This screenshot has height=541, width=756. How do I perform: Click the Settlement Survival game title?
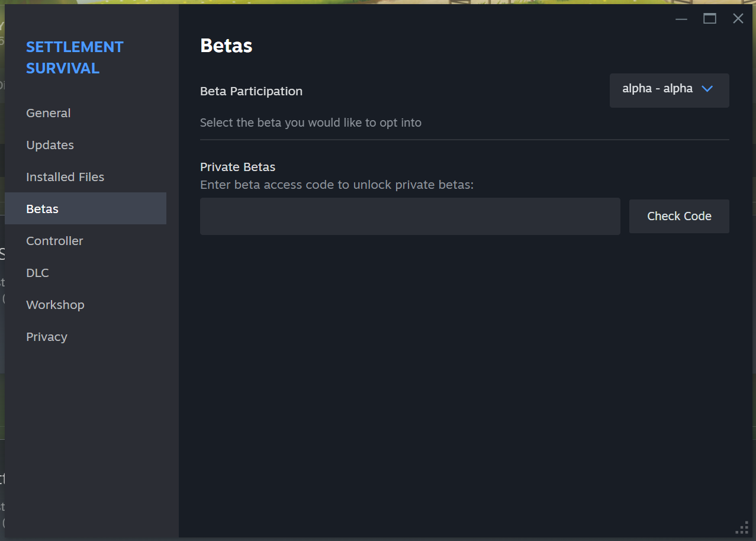pos(75,57)
